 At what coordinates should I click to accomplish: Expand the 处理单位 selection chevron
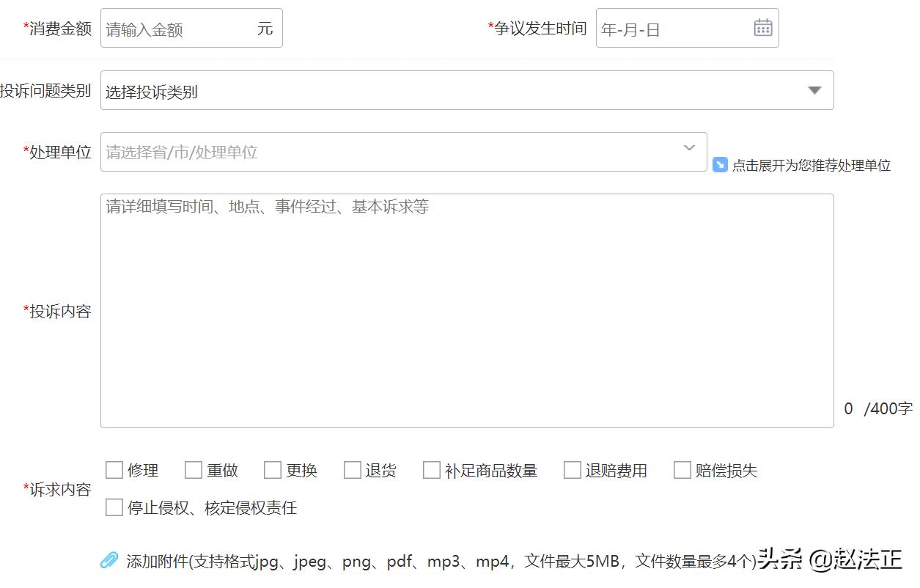click(688, 149)
